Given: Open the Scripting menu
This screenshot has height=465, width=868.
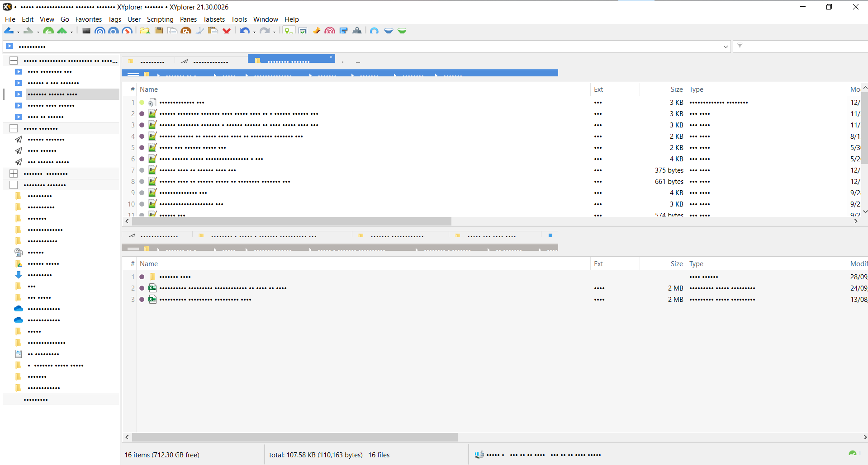Looking at the screenshot, I should 160,19.
